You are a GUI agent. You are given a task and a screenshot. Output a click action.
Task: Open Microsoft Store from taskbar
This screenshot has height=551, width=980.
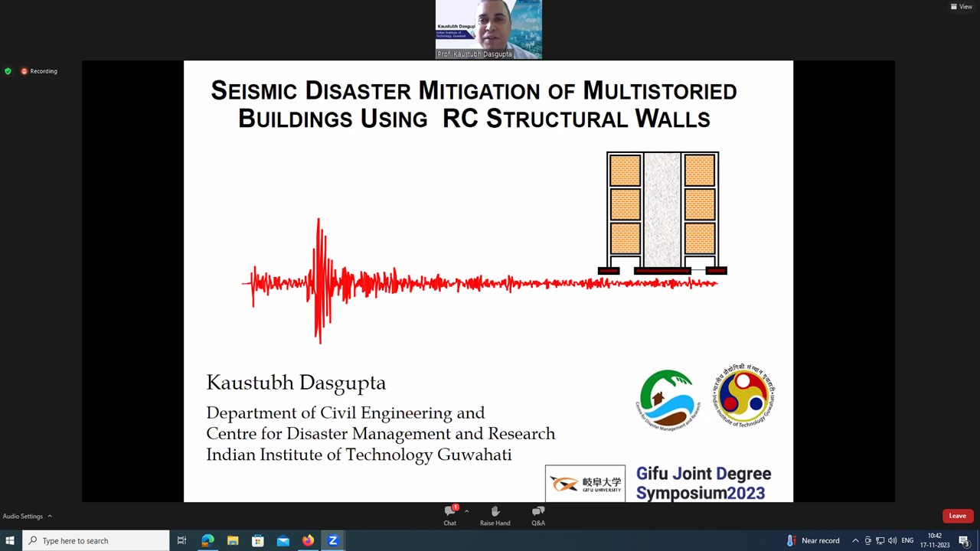tap(258, 540)
